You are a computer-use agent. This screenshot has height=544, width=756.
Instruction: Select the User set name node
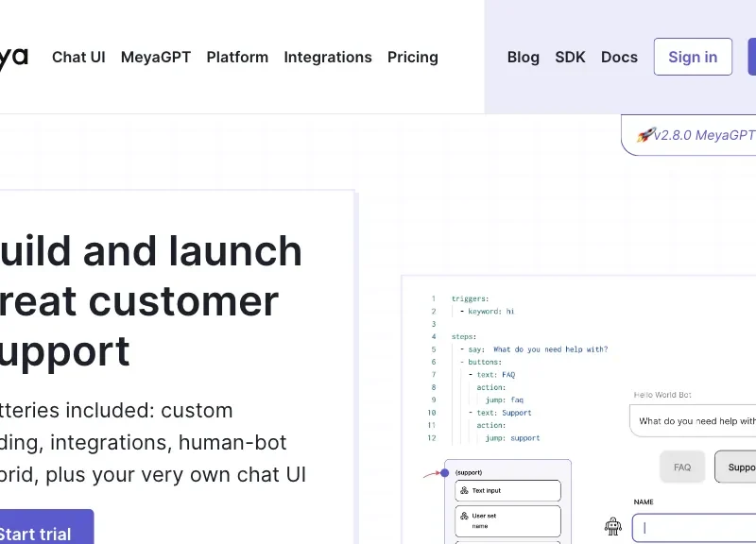(x=507, y=521)
